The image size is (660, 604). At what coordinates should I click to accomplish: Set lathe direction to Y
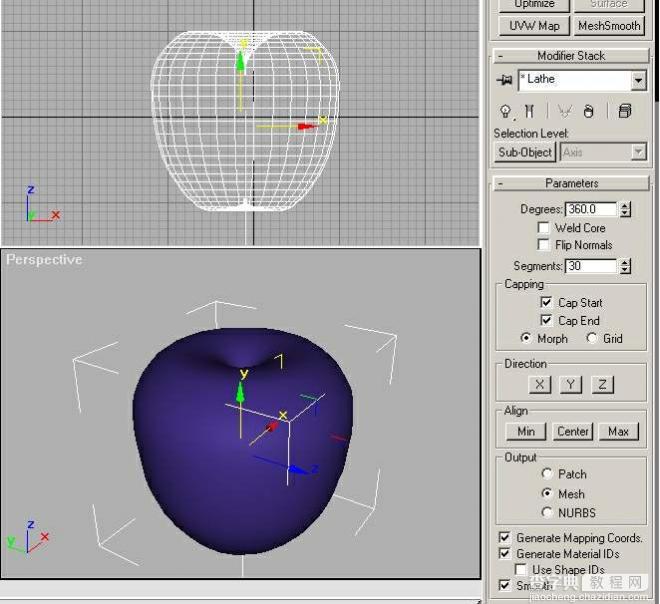(571, 384)
